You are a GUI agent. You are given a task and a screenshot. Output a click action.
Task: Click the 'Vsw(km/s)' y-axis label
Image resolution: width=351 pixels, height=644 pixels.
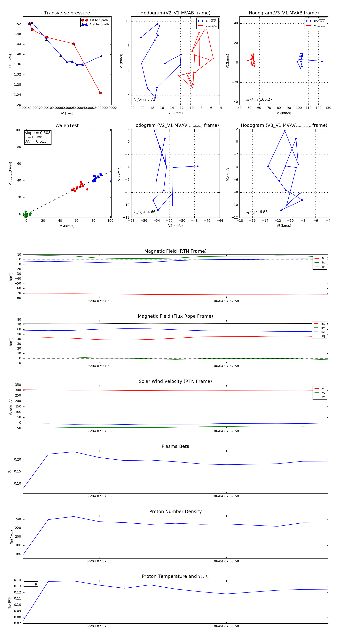coord(11,407)
